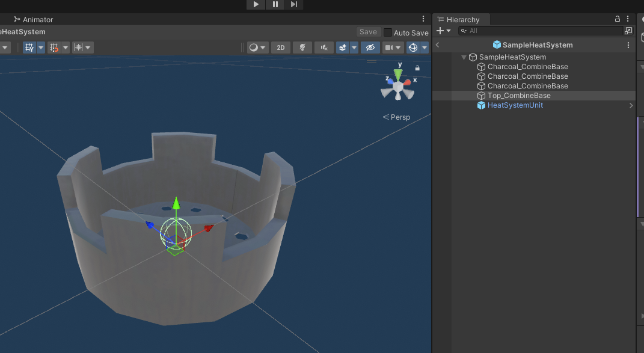Toggle hidden objects scene visibility
Screen dimensions: 644x353
point(370,48)
